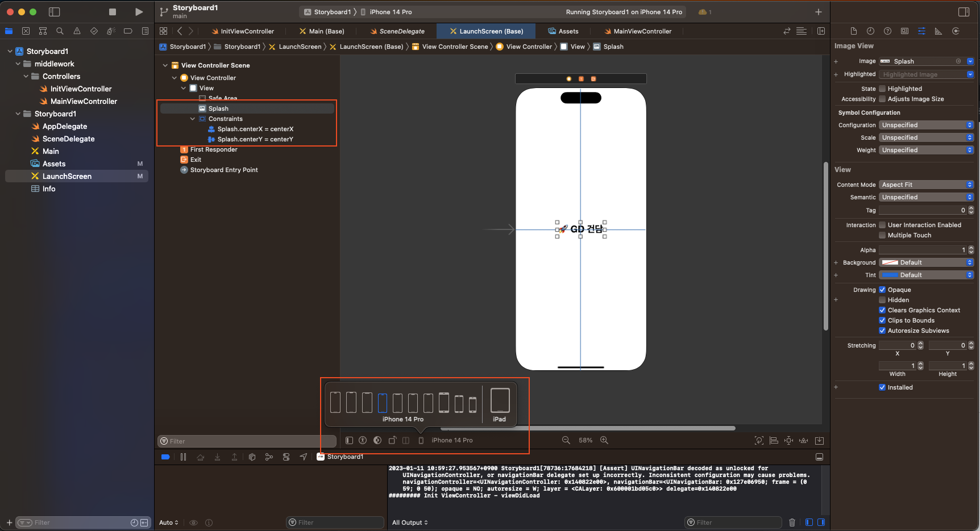Screen dimensions: 980x531
Task: Collapse the Constraints group in outline
Action: (193, 119)
